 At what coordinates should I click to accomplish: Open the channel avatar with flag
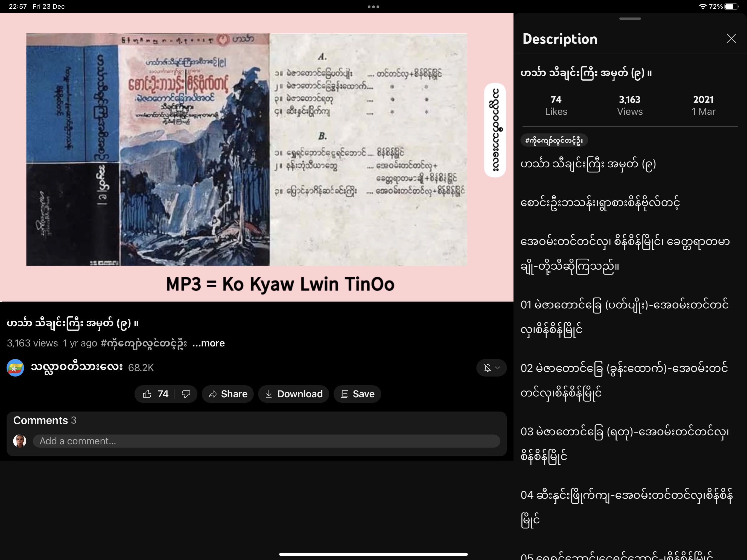pyautogui.click(x=15, y=367)
